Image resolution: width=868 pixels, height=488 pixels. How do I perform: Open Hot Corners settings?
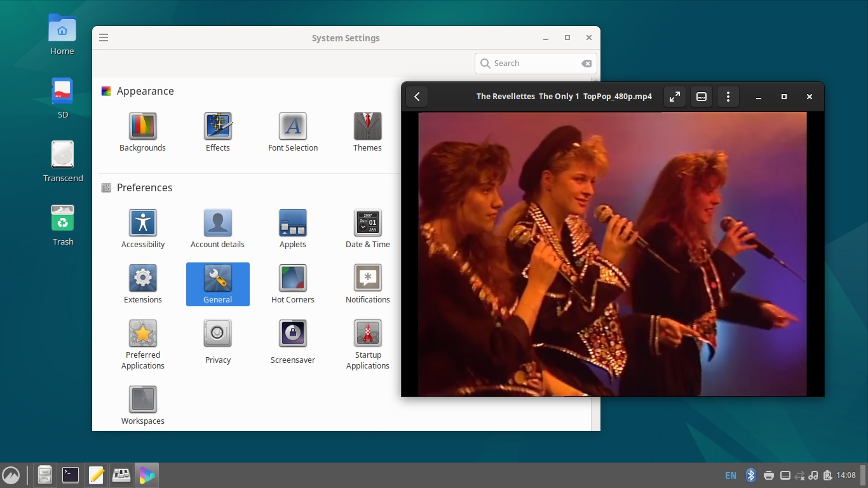[x=293, y=284]
